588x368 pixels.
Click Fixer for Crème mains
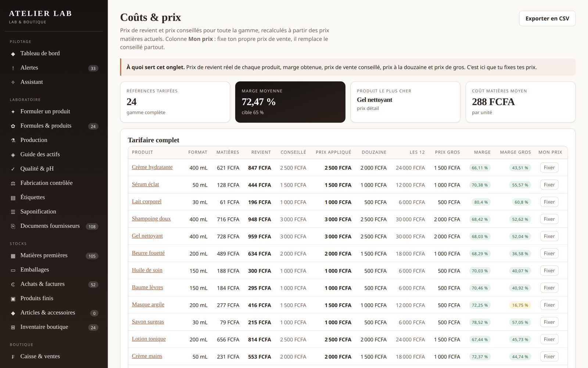[x=549, y=357]
